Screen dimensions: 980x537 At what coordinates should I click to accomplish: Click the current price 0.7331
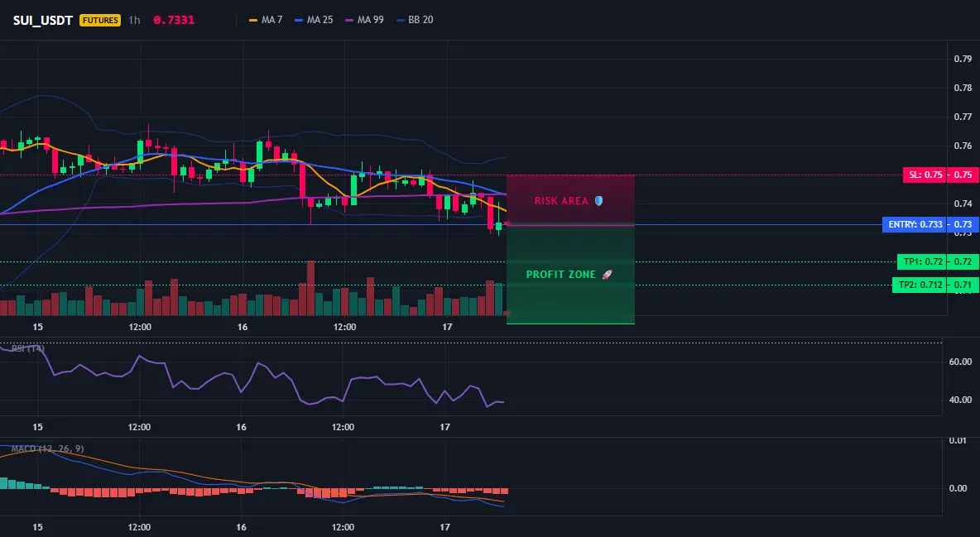pos(174,20)
